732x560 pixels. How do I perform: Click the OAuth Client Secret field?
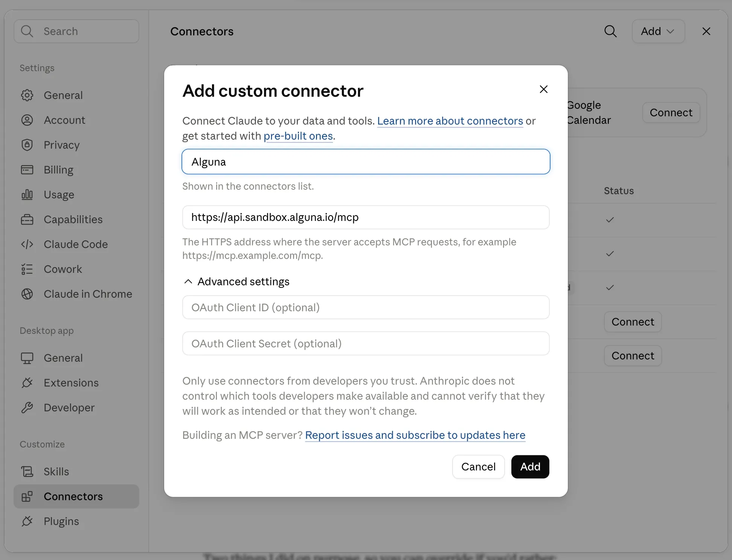click(366, 344)
